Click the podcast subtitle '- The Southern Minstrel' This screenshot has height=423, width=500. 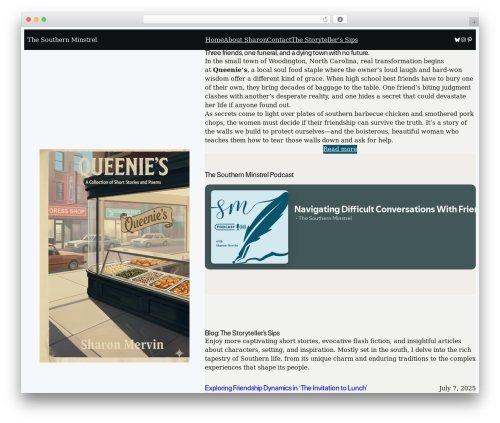pos(323,218)
